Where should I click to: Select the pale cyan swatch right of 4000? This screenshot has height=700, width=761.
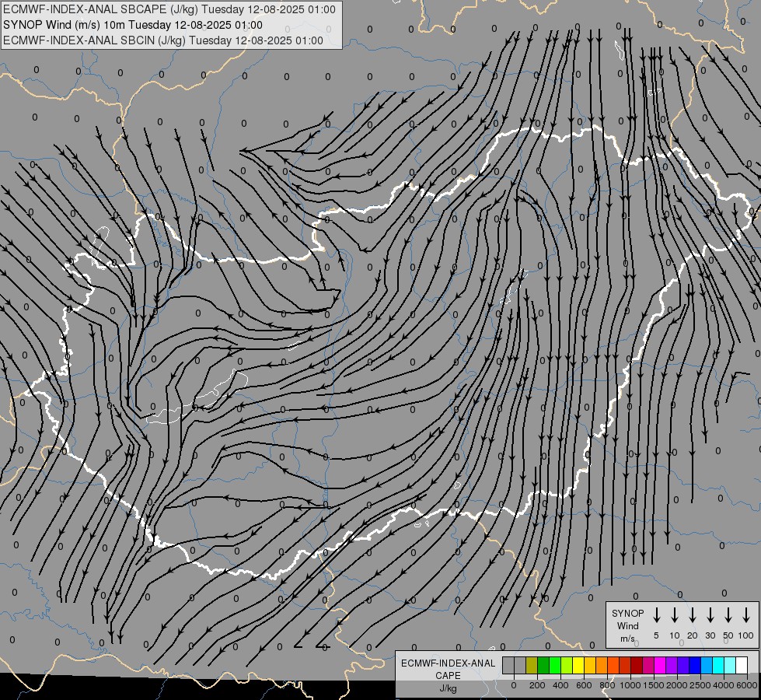[731, 665]
